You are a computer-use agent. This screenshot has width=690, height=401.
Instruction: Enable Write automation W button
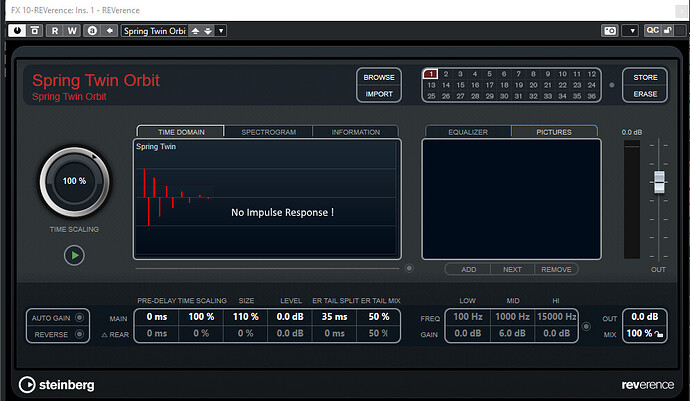coord(72,31)
